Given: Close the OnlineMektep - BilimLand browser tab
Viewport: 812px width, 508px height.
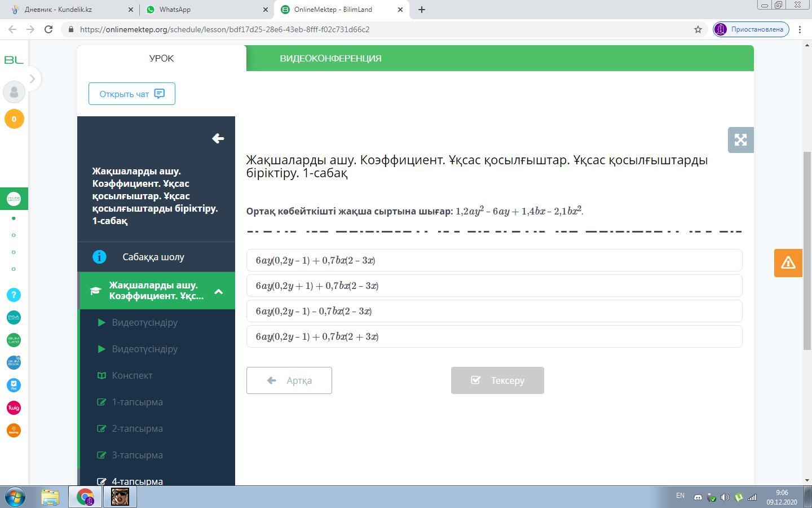Looking at the screenshot, I should click(x=400, y=10).
